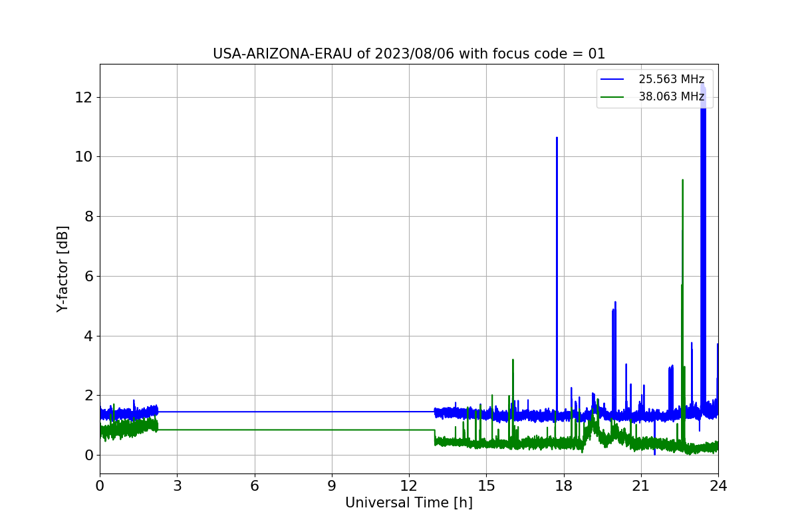Click the 'Universal Time [h]' axis label

pos(409,503)
